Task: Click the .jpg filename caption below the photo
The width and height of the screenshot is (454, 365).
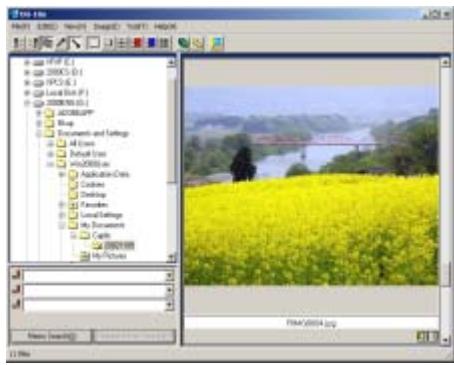Action: (x=312, y=323)
